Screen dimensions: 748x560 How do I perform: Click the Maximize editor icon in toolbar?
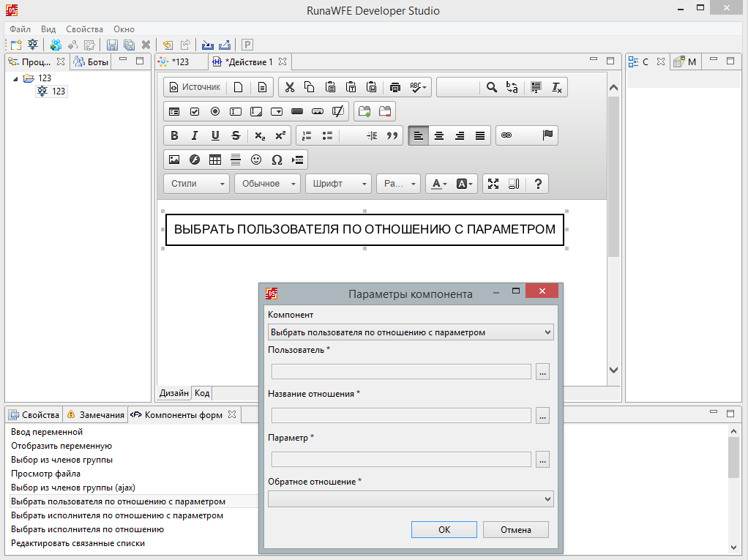493,184
